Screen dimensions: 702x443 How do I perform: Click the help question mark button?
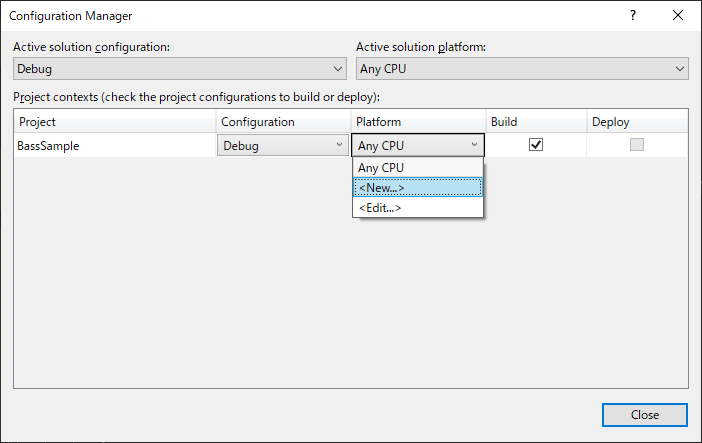[x=633, y=16]
